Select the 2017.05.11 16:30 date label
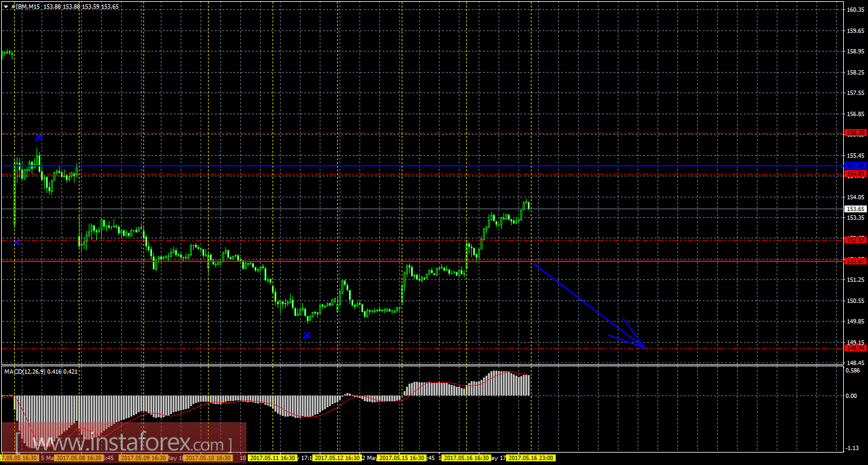The image size is (868, 465). (273, 458)
